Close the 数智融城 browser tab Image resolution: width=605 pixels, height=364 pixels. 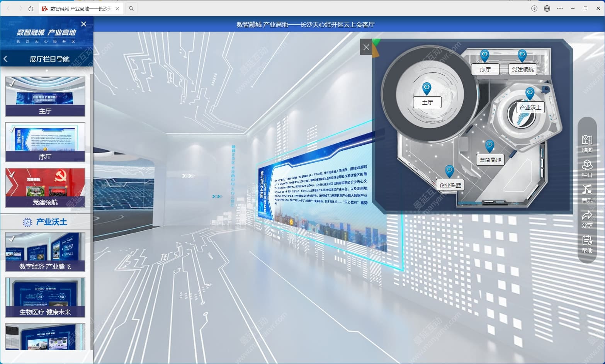coord(117,9)
